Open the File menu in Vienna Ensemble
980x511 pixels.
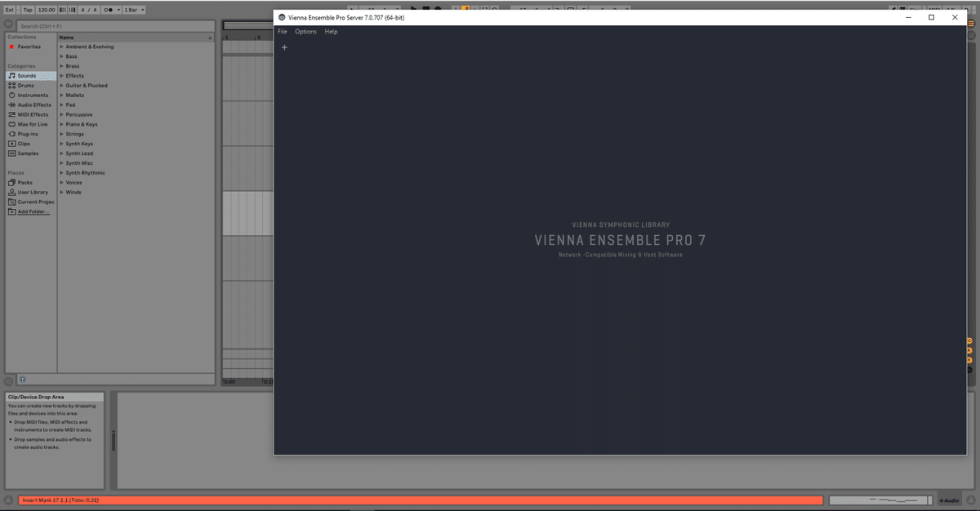coord(283,32)
